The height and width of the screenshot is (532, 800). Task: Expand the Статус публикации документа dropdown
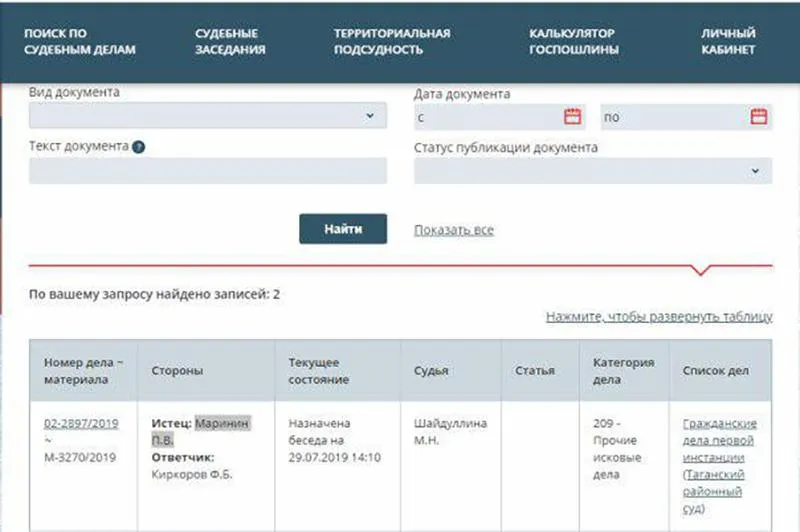click(x=593, y=171)
